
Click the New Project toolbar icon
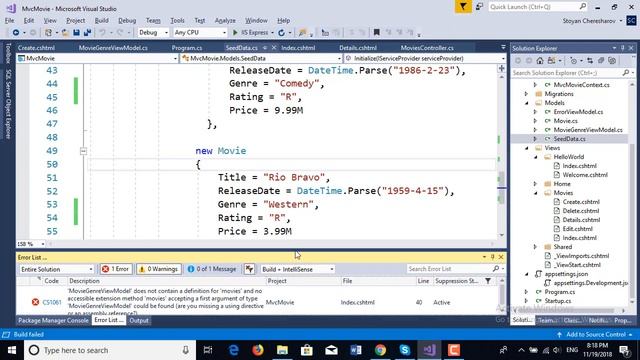(49, 32)
